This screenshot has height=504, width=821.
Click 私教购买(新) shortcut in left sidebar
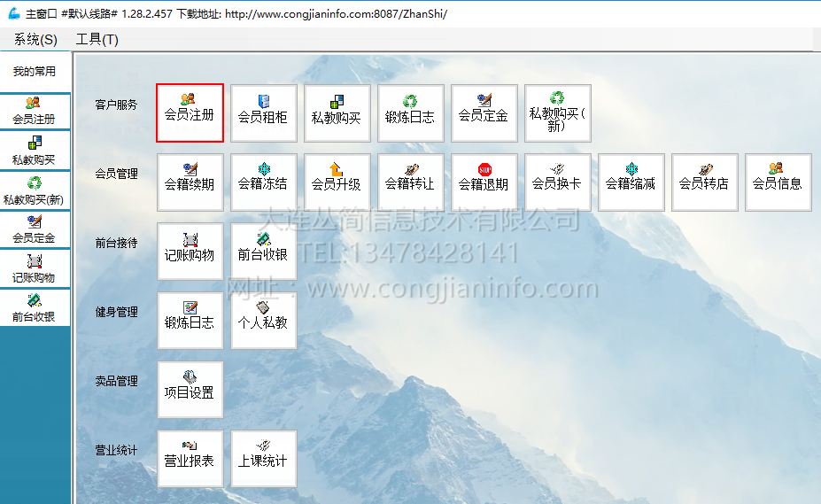pos(35,190)
